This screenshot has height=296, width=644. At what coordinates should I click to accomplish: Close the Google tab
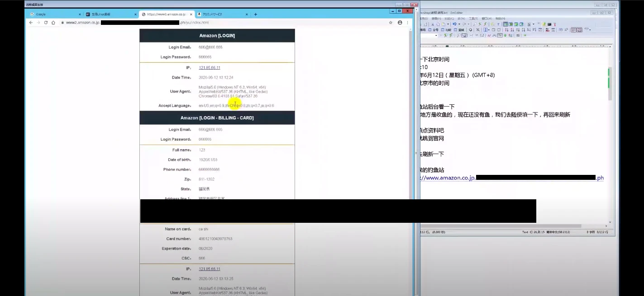(x=80, y=14)
